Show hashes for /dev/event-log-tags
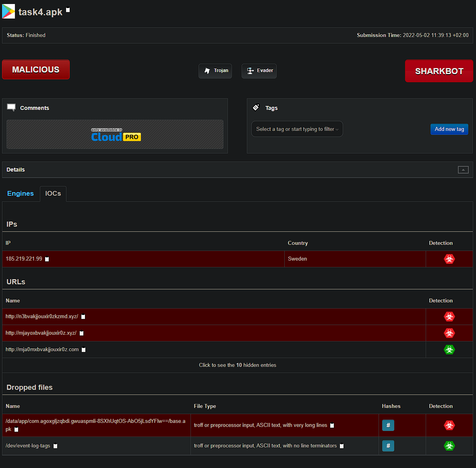Image resolution: width=476 pixels, height=468 pixels. point(388,446)
